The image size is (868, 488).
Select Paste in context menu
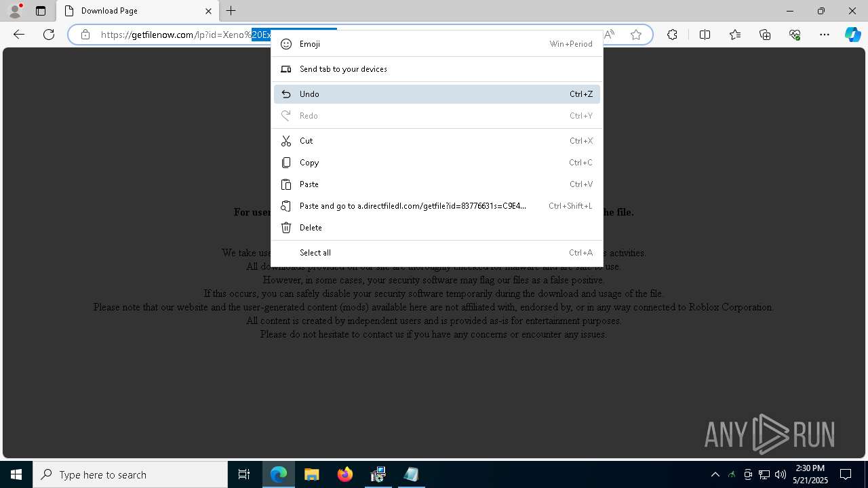(x=437, y=184)
